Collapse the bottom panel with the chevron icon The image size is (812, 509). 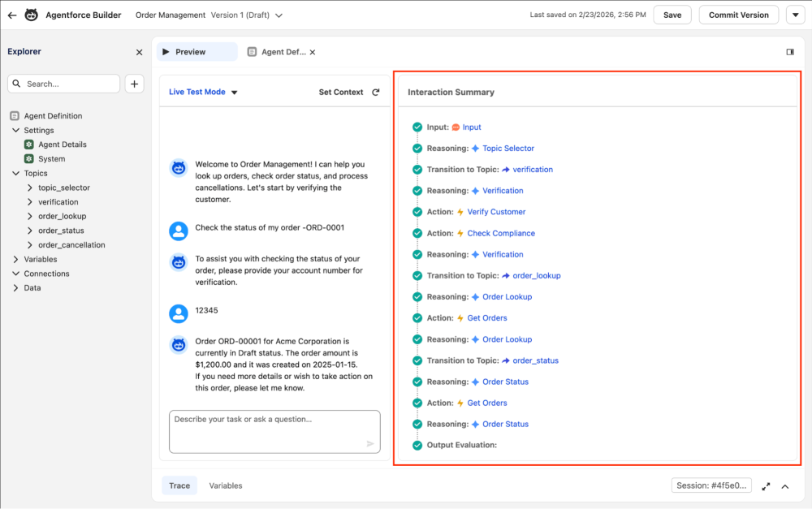click(784, 486)
